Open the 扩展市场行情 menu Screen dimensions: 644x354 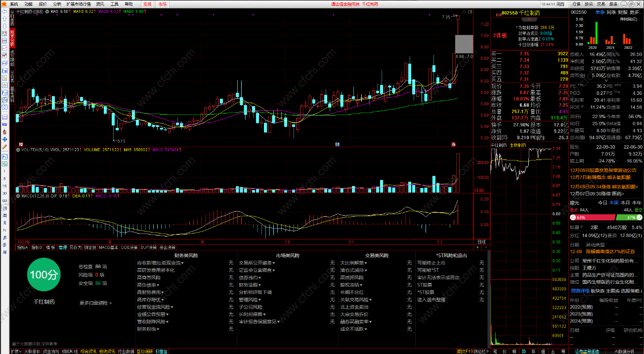(79, 3)
